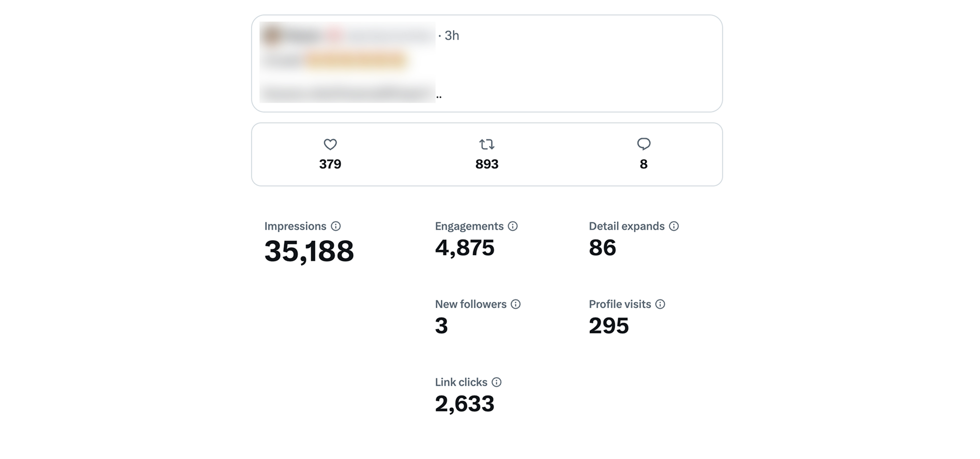980x459 pixels.
Task: Click the 86 detail expands figure
Action: point(602,248)
